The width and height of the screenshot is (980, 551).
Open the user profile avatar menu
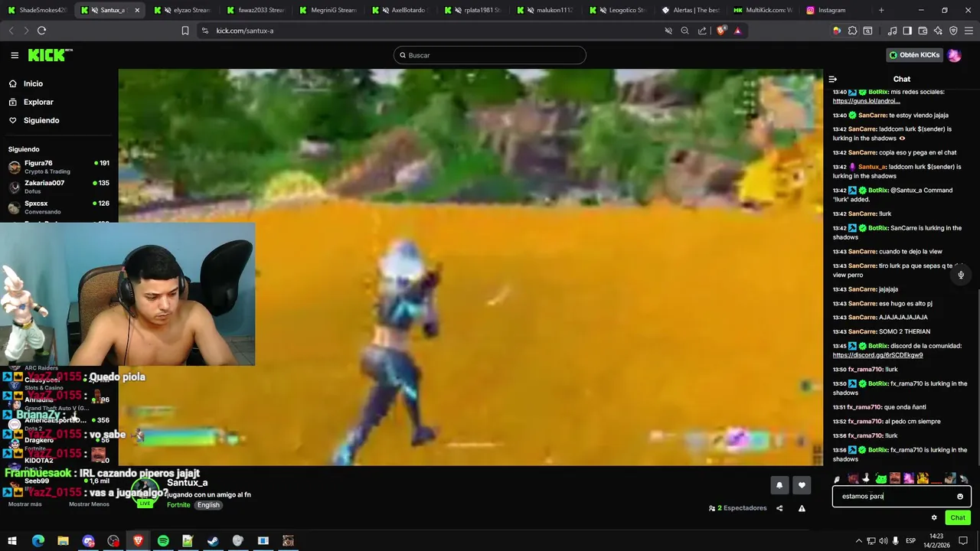point(954,55)
